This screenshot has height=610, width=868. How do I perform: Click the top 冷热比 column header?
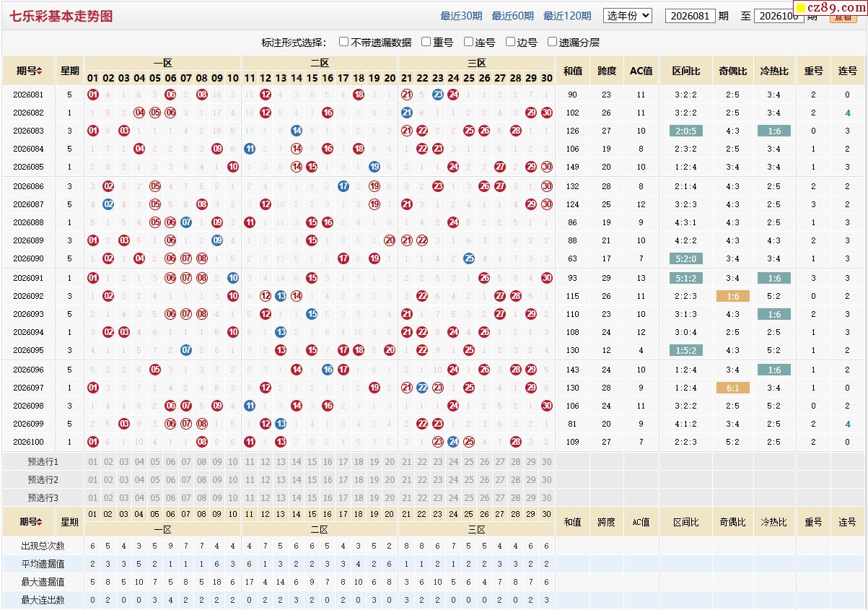(x=774, y=71)
